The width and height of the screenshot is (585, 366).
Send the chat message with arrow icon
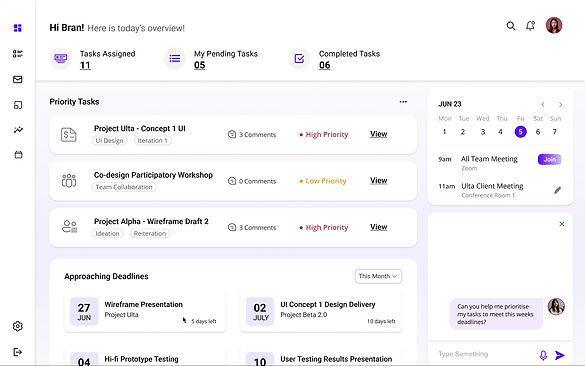(560, 355)
